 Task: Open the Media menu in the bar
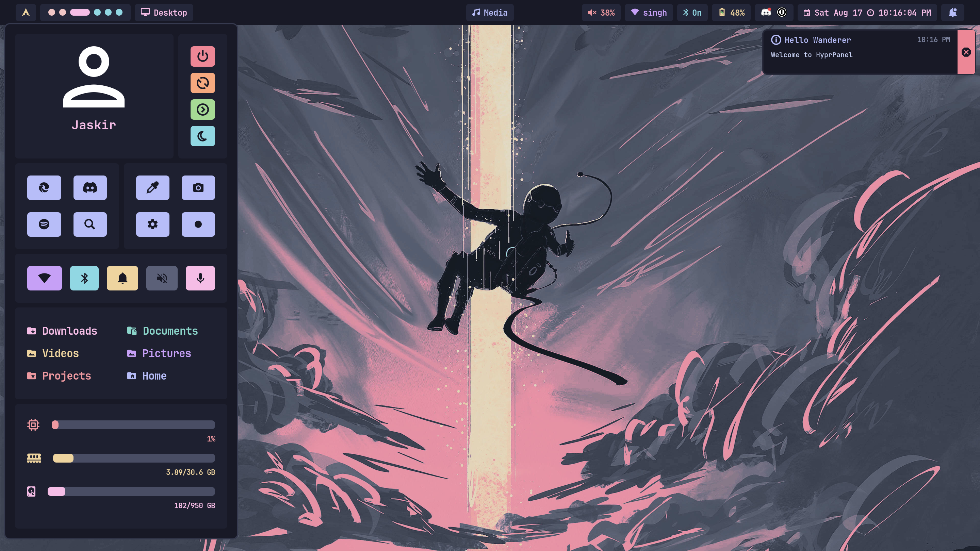490,13
